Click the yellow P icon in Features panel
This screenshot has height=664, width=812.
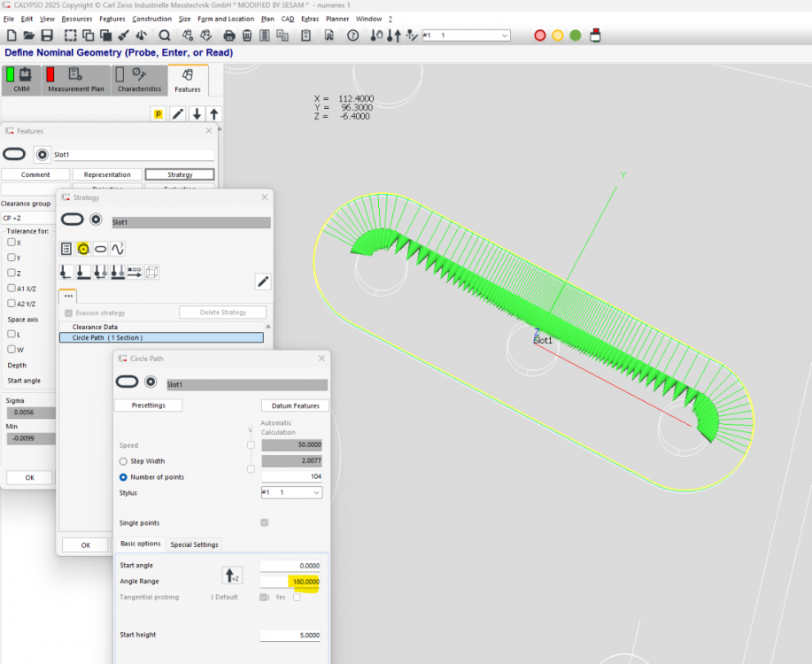pyautogui.click(x=159, y=114)
